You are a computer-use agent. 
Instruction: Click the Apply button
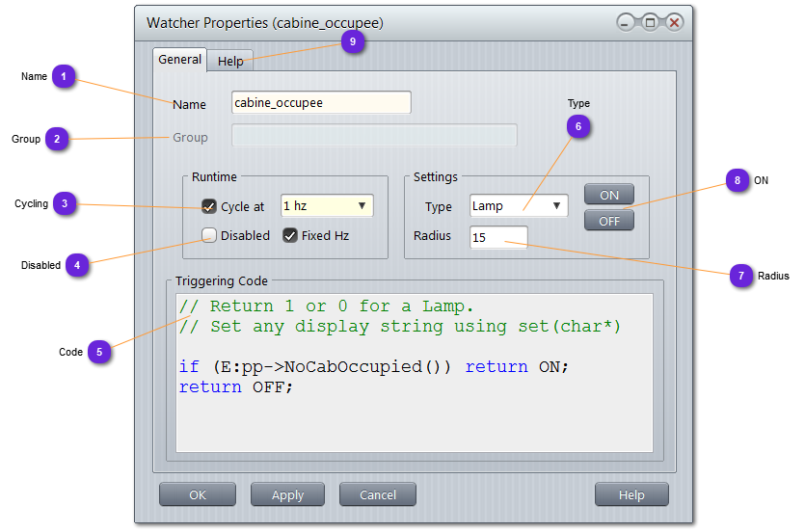pos(287,494)
